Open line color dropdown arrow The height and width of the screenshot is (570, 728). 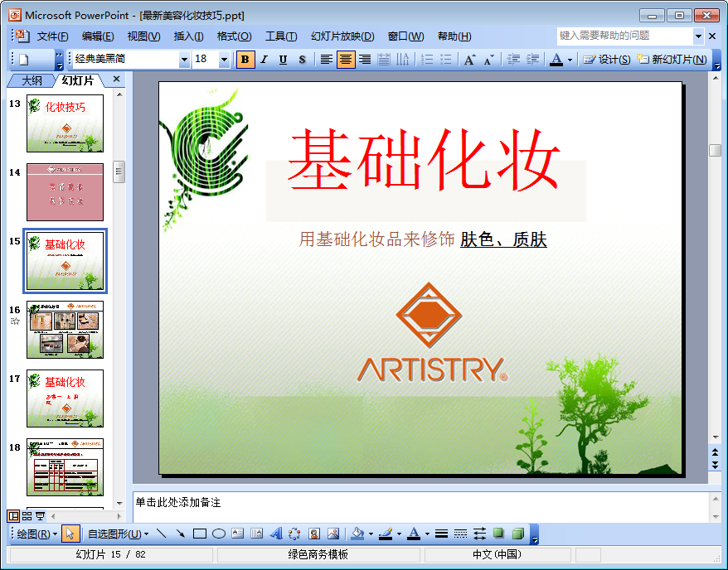[x=399, y=534]
